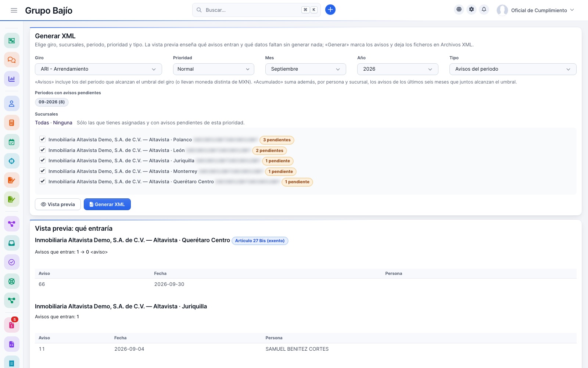Screen dimensions: 588x368
Task: Open the calendar check icon in sidebar
Action: pyautogui.click(x=12, y=142)
